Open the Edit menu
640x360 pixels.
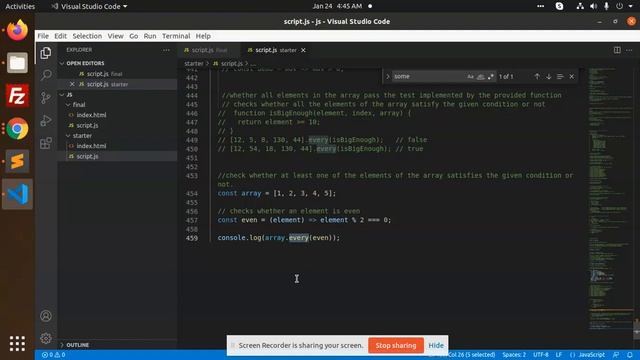[x=60, y=36]
